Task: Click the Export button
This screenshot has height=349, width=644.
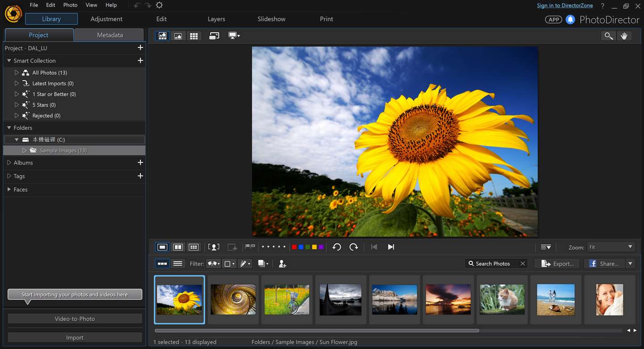Action: 558,264
